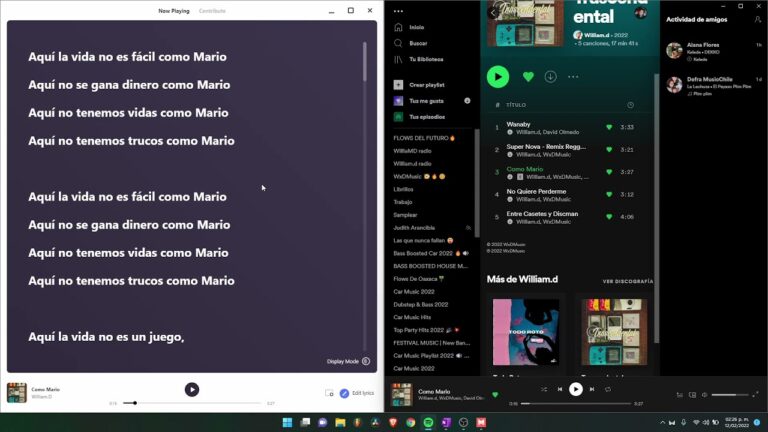Unlike track Wanaby with its green heart

click(x=609, y=127)
